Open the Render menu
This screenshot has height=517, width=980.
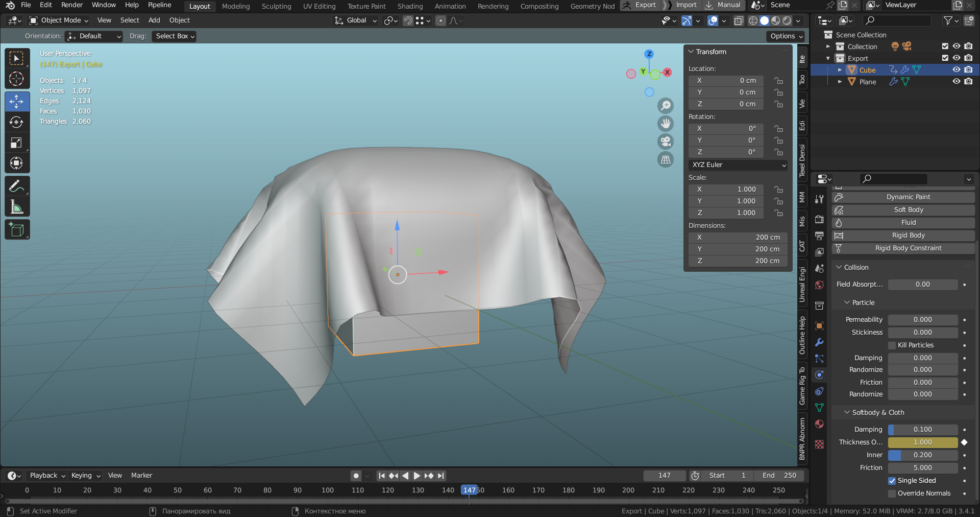72,5
